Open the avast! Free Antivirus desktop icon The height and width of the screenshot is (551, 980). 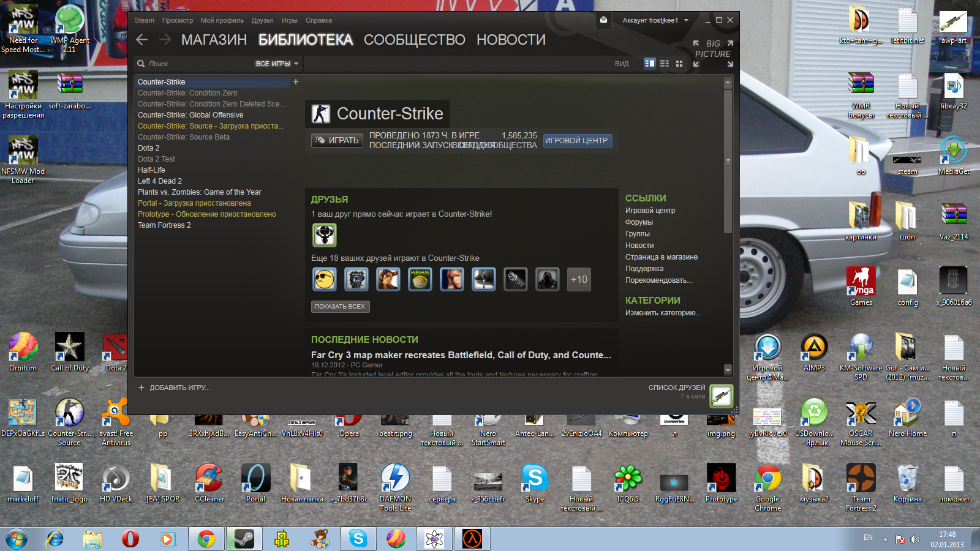pos(116,422)
